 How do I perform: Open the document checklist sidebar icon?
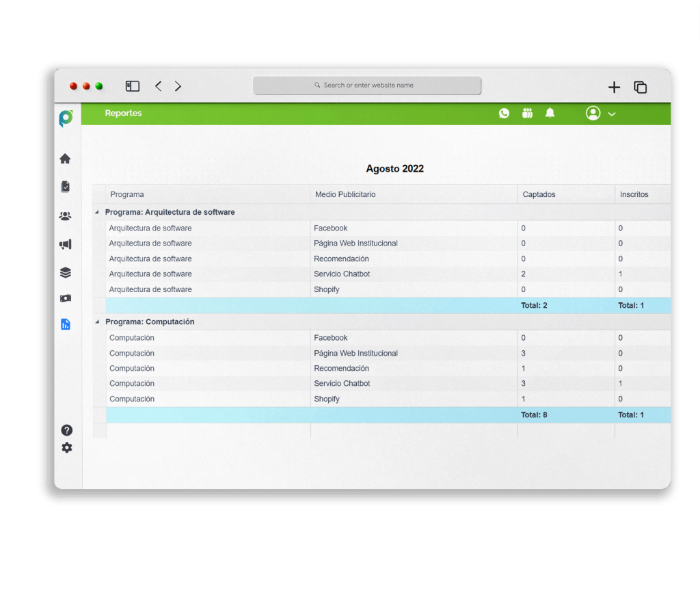(65, 186)
